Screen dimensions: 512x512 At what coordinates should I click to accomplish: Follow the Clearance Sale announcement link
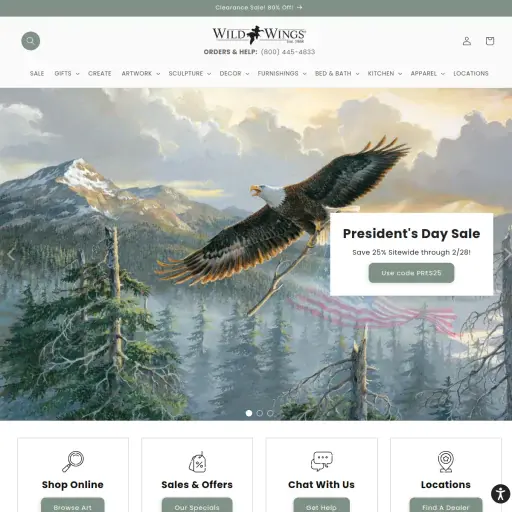[259, 7]
